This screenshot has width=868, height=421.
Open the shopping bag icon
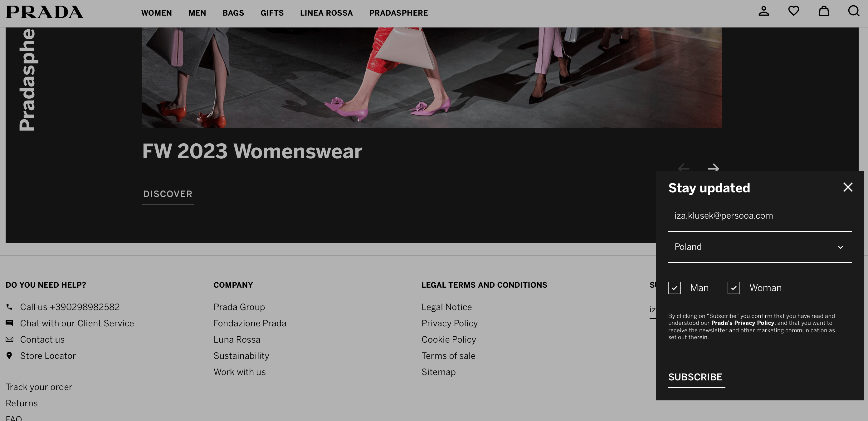[x=824, y=11]
